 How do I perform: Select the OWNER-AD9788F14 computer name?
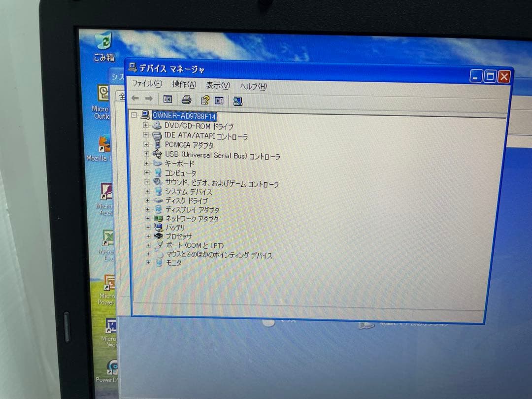[x=184, y=116]
